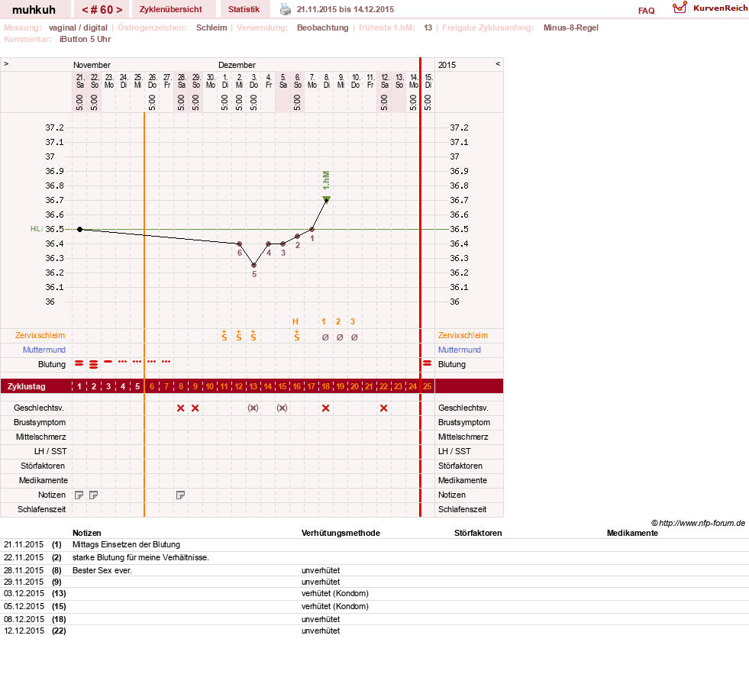This screenshot has height=700, width=749.
Task: Collapse chart with arrow beside 2015
Action: click(x=498, y=63)
